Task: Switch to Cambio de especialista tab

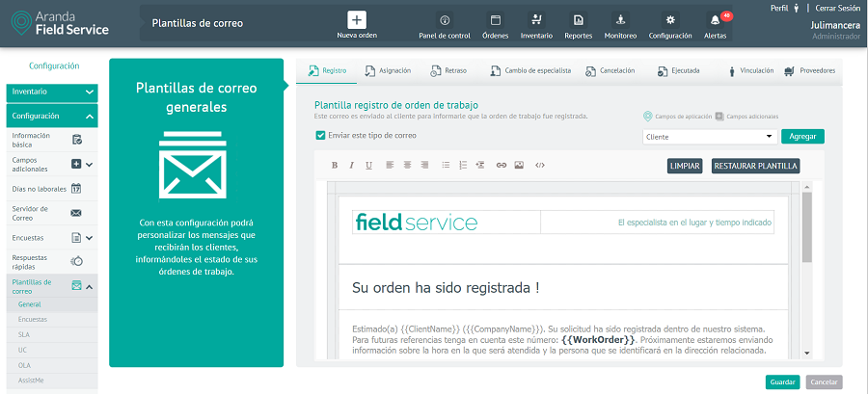Action: point(530,70)
